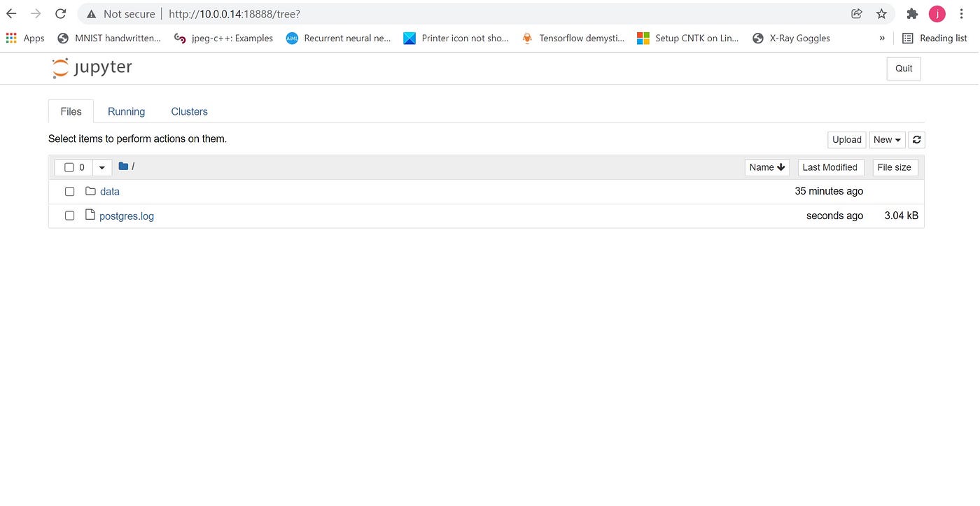Click the root folder breadcrumb icon

click(x=123, y=167)
